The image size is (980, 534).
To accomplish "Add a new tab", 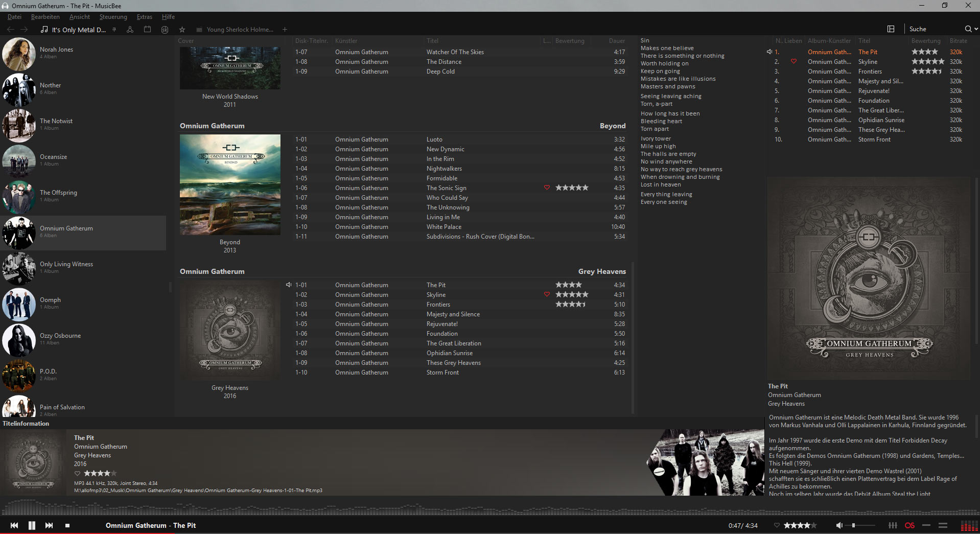I will click(x=285, y=30).
